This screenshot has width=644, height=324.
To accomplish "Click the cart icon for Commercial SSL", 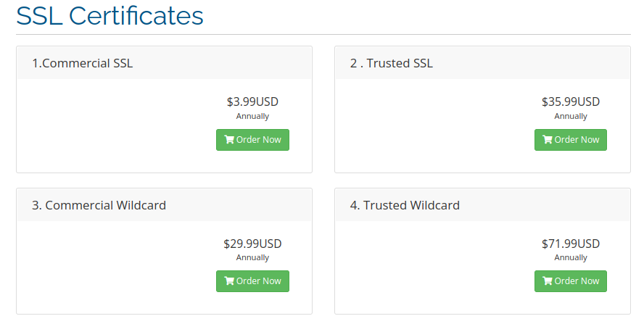I will click(x=229, y=140).
